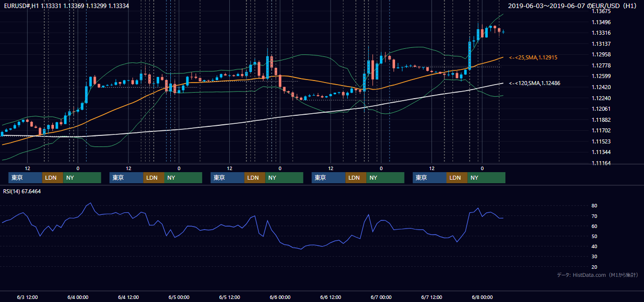This screenshot has height=302, width=644.
Task: Click price axis value 1.11344
Action: point(601,152)
